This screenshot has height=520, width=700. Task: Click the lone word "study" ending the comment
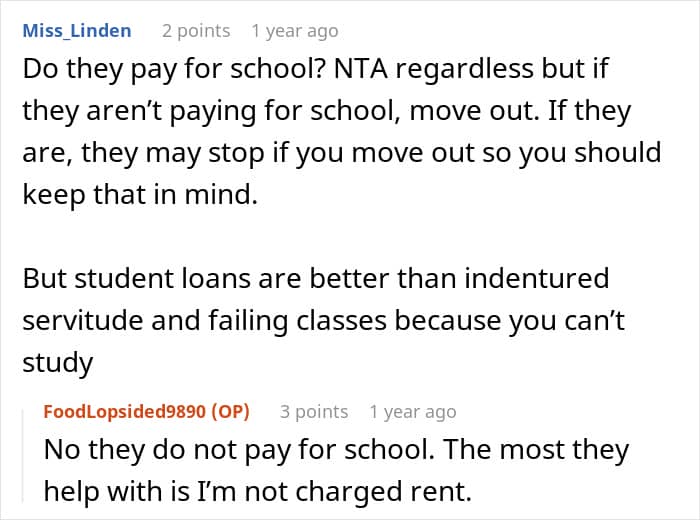[x=58, y=362]
